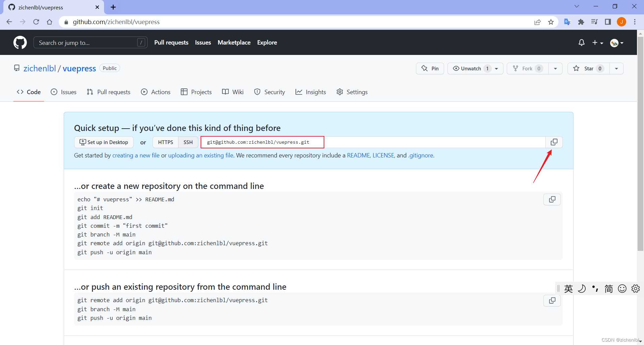Go forward in browser history
Image resolution: width=644 pixels, height=345 pixels.
coord(22,22)
